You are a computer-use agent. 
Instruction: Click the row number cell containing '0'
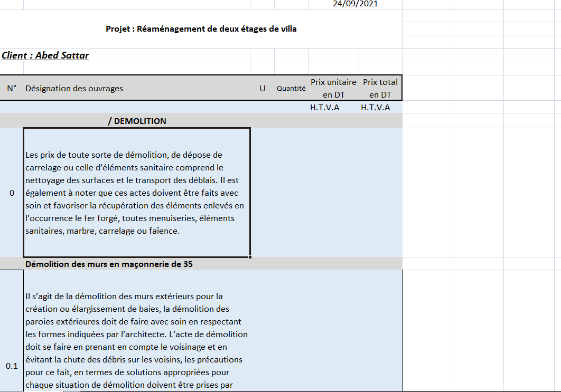click(12, 193)
